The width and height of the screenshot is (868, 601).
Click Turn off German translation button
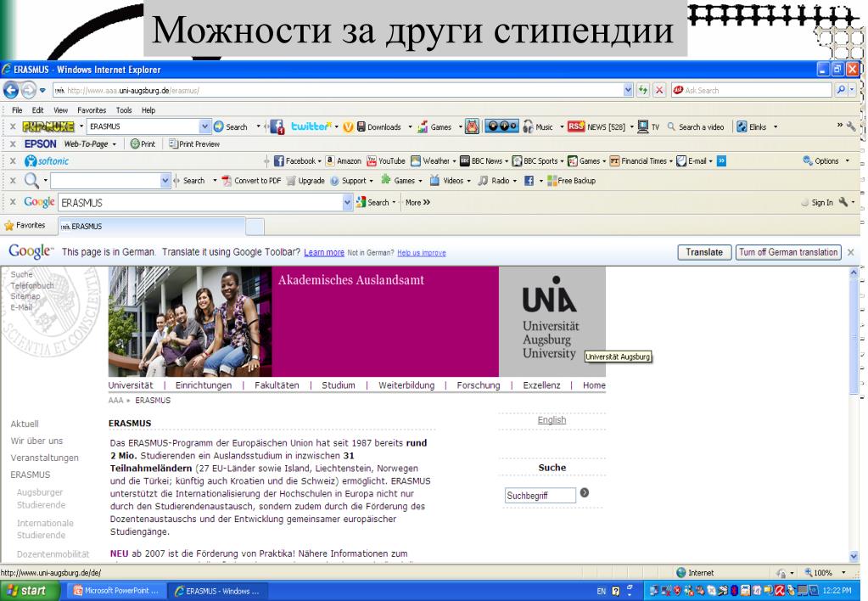pos(788,252)
